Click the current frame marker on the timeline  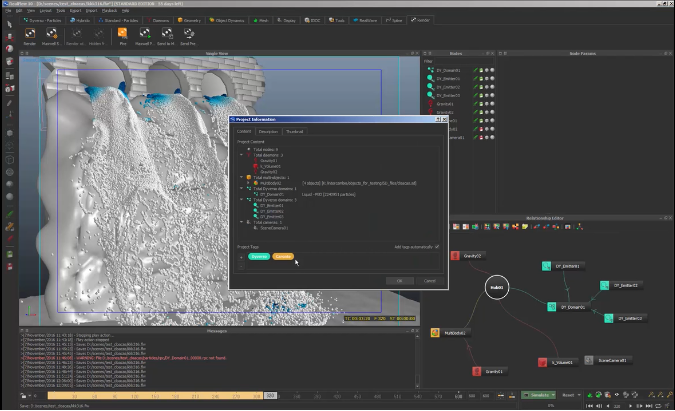[270, 396]
